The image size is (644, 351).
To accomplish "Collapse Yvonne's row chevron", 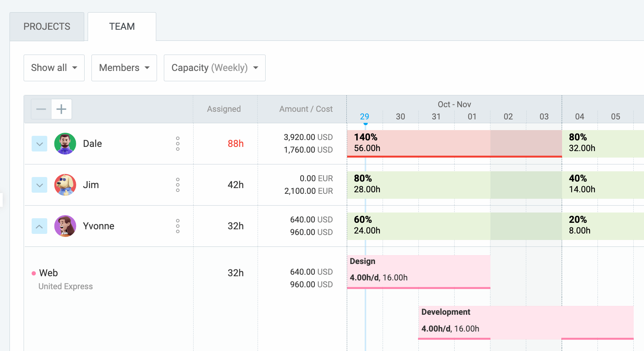I will [x=39, y=226].
